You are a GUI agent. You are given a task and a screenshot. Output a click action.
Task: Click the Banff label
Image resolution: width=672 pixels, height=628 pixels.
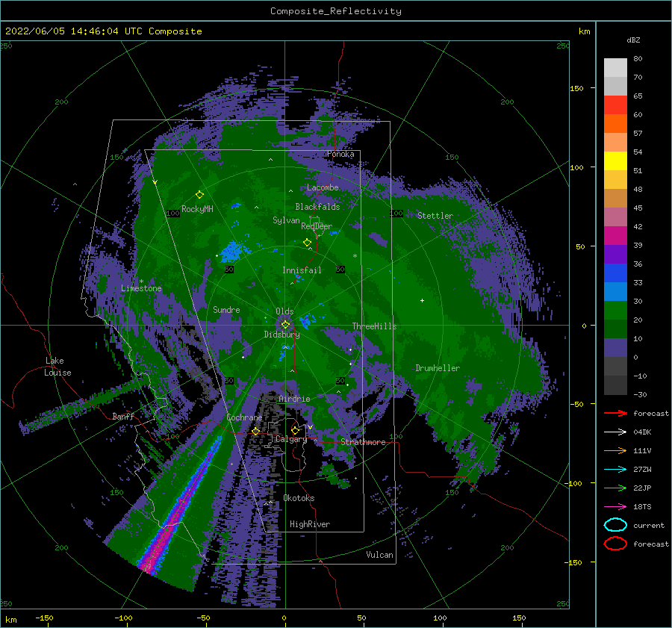(123, 416)
